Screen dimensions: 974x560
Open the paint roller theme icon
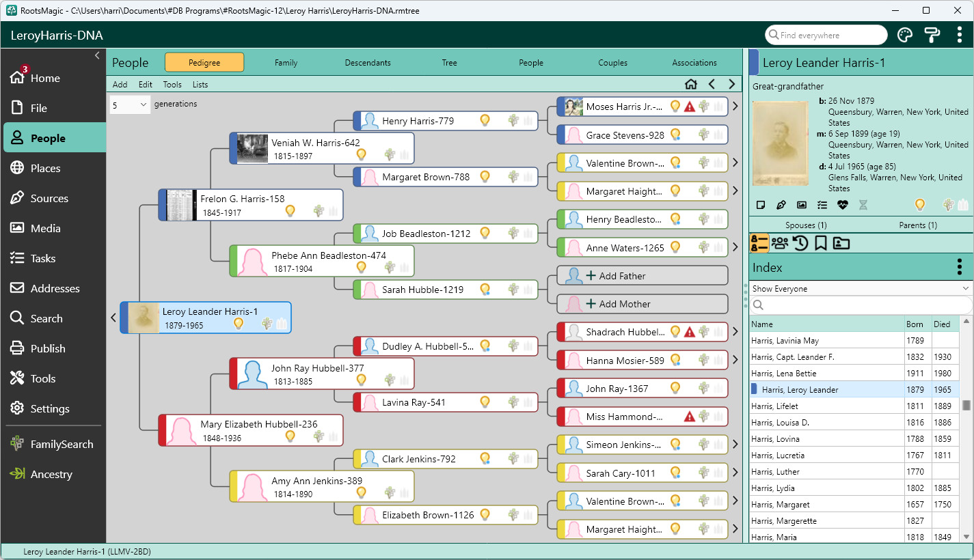(932, 35)
